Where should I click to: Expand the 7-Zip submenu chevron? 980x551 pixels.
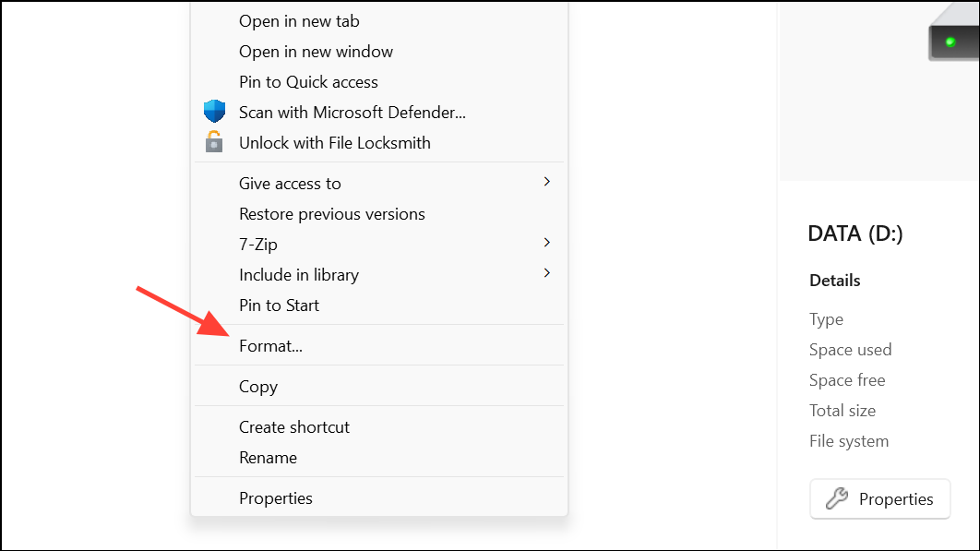[547, 243]
